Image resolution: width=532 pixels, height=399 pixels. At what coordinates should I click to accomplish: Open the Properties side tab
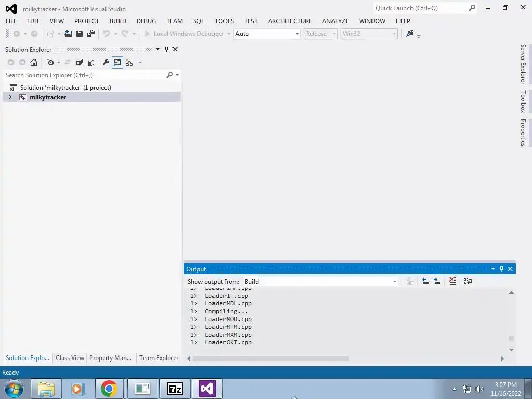[x=523, y=132]
